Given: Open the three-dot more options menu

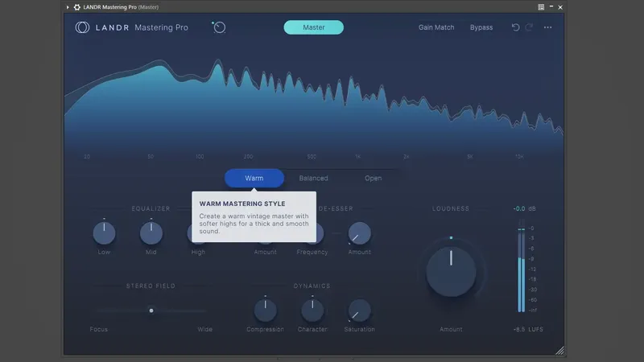Looking at the screenshot, I should [548, 27].
